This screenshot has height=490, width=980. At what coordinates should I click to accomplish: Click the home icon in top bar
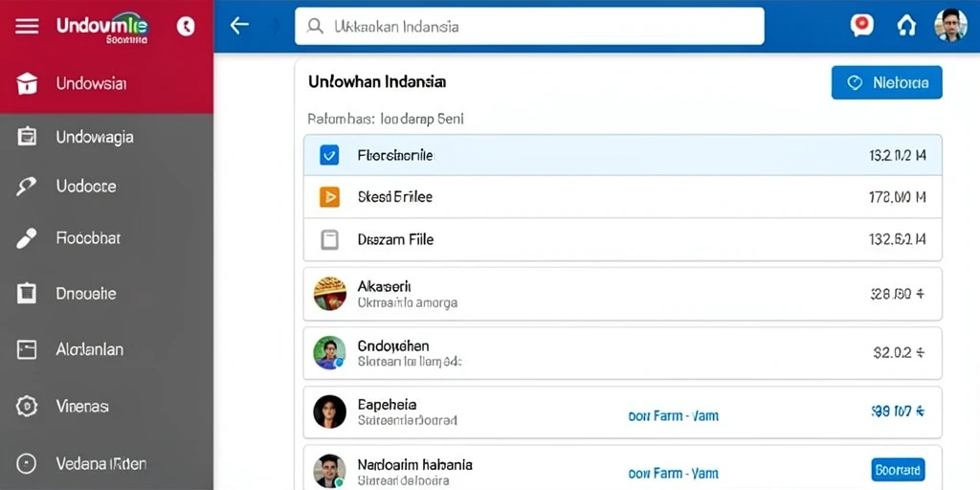906,26
